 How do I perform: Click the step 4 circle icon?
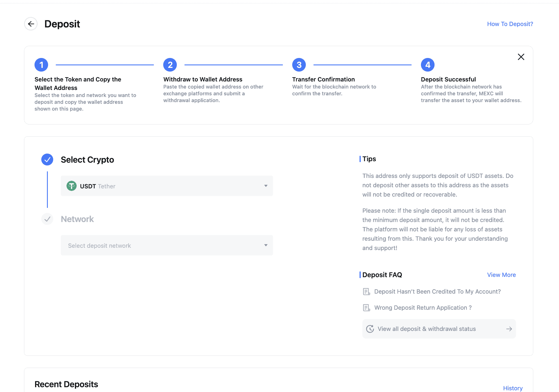[427, 65]
